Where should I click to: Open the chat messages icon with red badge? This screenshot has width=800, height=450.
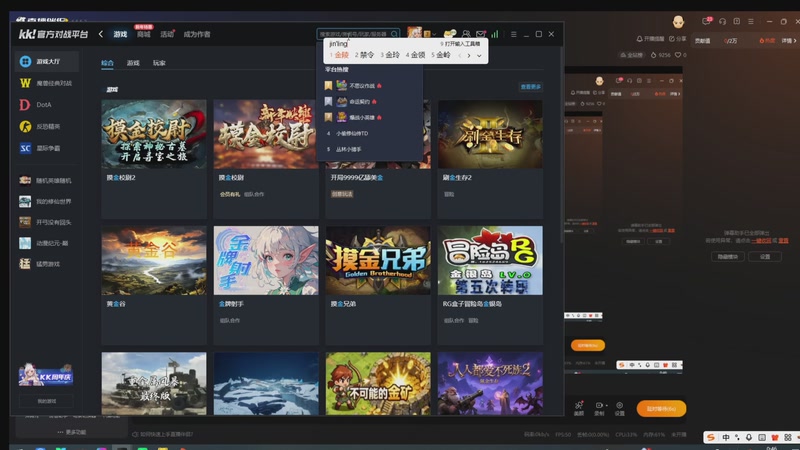coord(707,21)
